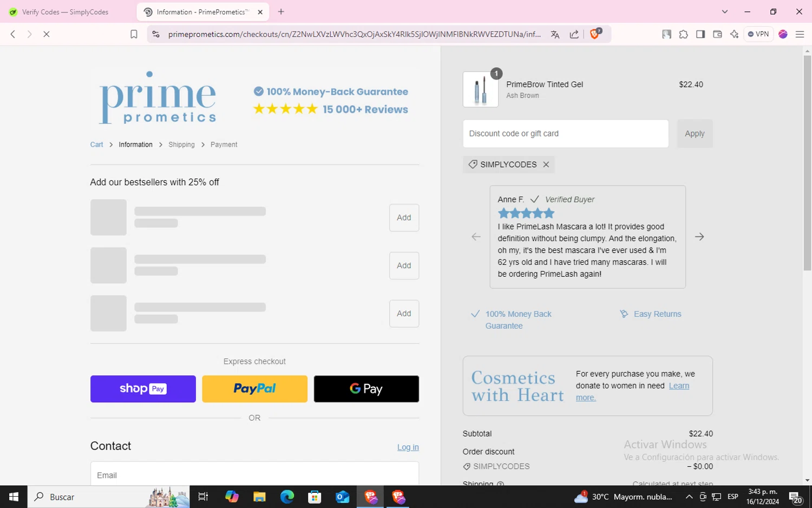Stop page loading with the X button
This screenshot has width=812, height=508.
[47, 34]
